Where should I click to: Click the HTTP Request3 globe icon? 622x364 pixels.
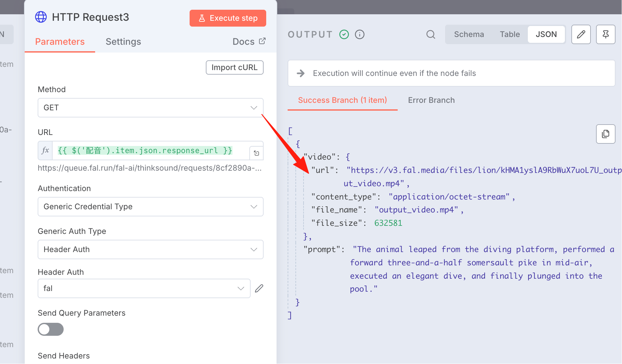pyautogui.click(x=41, y=17)
